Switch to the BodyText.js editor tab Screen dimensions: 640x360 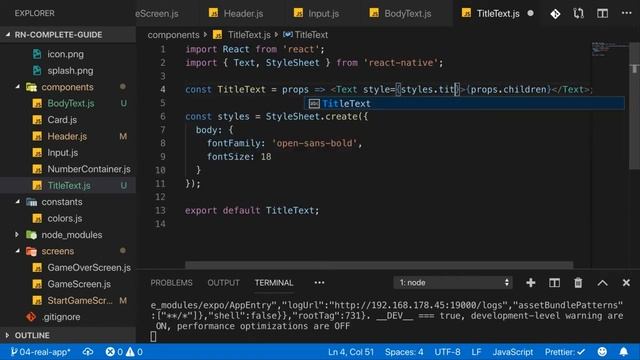pos(401,13)
